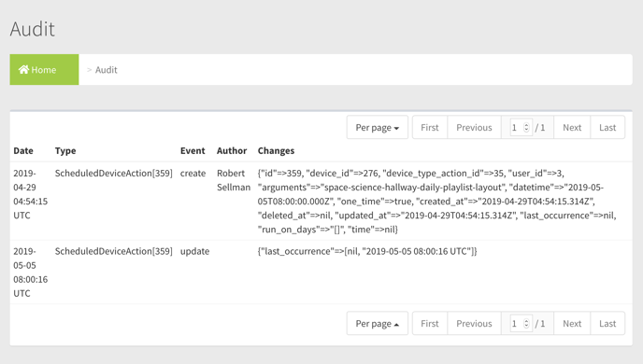The height and width of the screenshot is (364, 643).
Task: Open the top Per page dropdown
Action: click(x=378, y=127)
